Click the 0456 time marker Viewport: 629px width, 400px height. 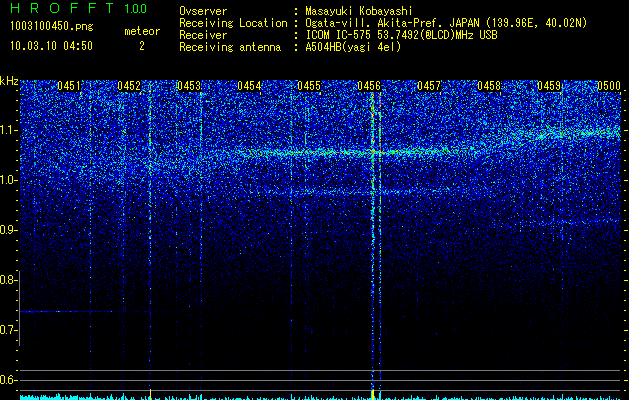[369, 86]
